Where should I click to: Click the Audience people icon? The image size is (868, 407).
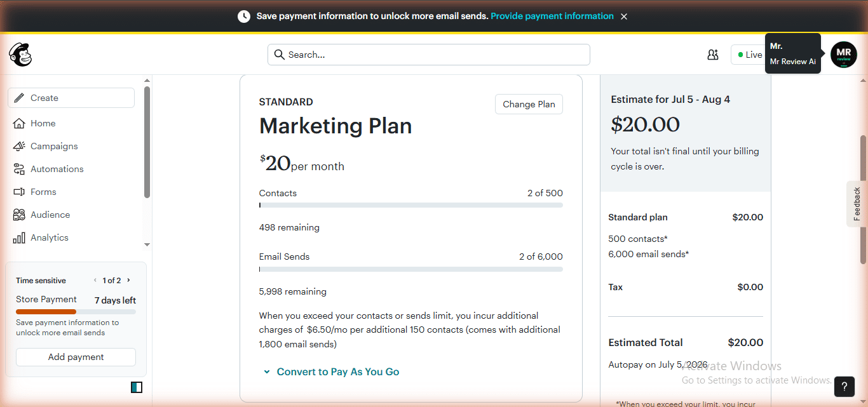coord(19,215)
